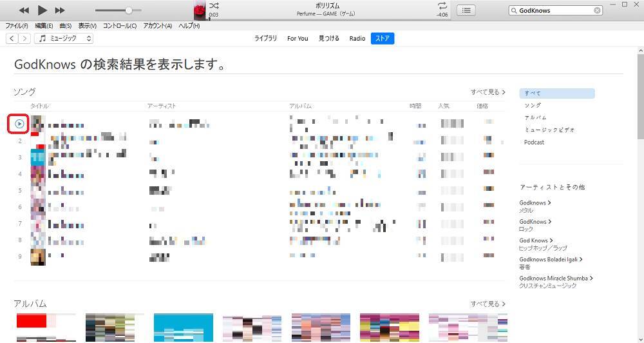Screen dimensions: 644x343
Task: Click すべて見る in the ソング section
Action: [x=488, y=92]
